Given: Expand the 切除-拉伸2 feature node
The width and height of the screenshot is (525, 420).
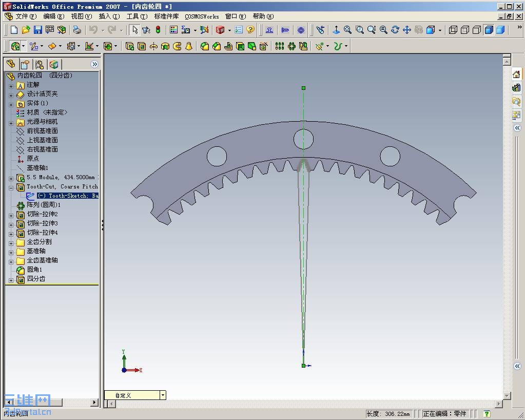Looking at the screenshot, I should tap(11, 216).
